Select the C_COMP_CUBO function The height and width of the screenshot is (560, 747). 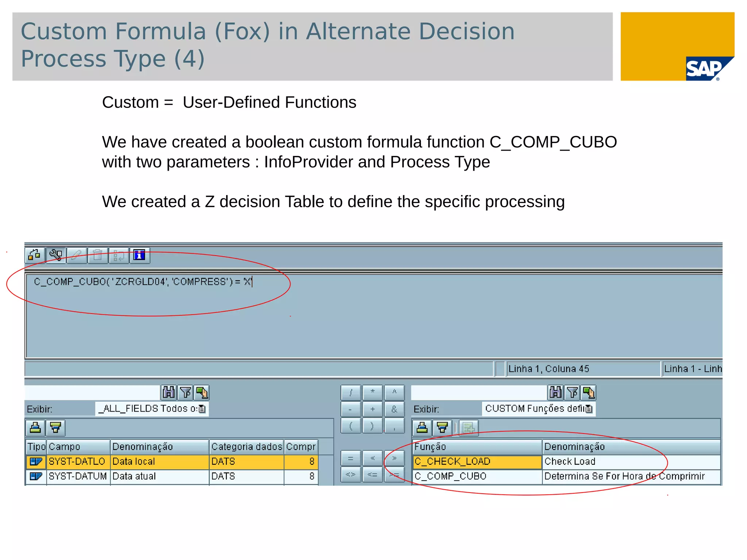click(x=477, y=477)
